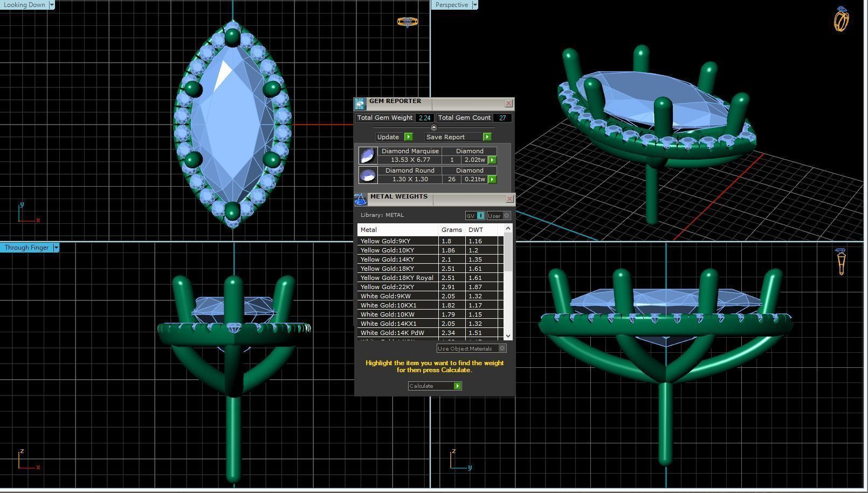Click the Grams column header

452,230
